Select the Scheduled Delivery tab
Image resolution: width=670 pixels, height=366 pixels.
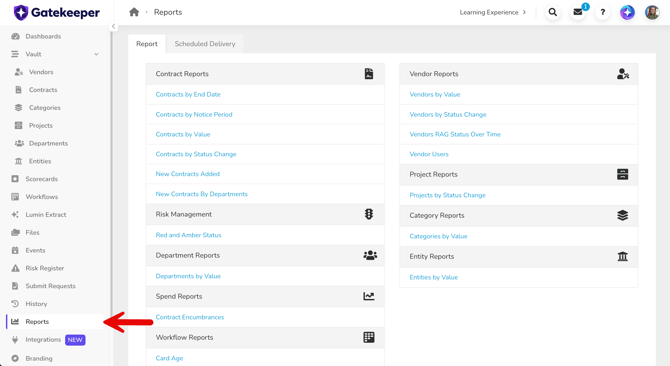tap(205, 44)
